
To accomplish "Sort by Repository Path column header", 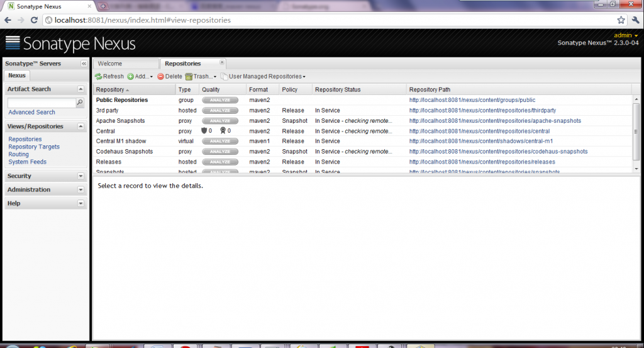I will click(x=519, y=89).
